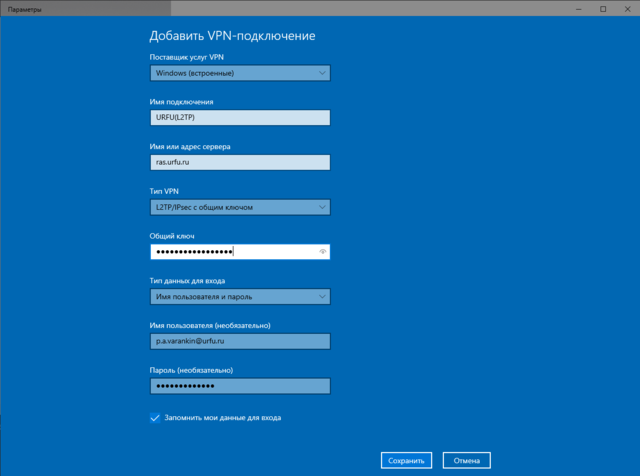Click the Параметры title bar text
640x476 pixels.
coord(24,9)
